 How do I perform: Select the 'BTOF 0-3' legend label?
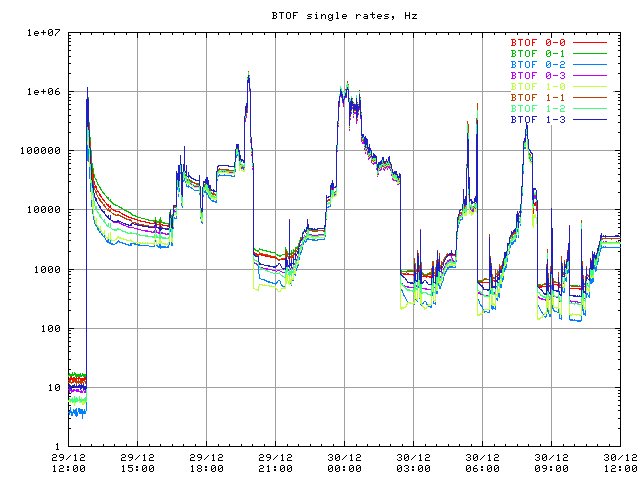click(x=538, y=76)
